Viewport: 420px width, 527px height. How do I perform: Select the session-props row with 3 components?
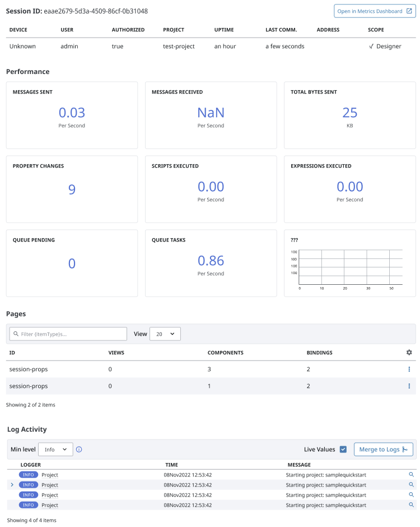coord(211,369)
